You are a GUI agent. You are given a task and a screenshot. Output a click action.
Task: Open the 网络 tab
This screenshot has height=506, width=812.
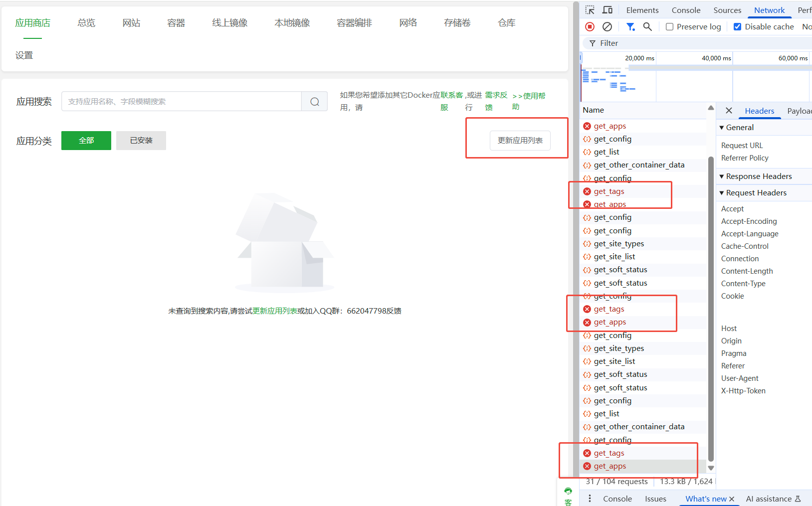tap(408, 23)
